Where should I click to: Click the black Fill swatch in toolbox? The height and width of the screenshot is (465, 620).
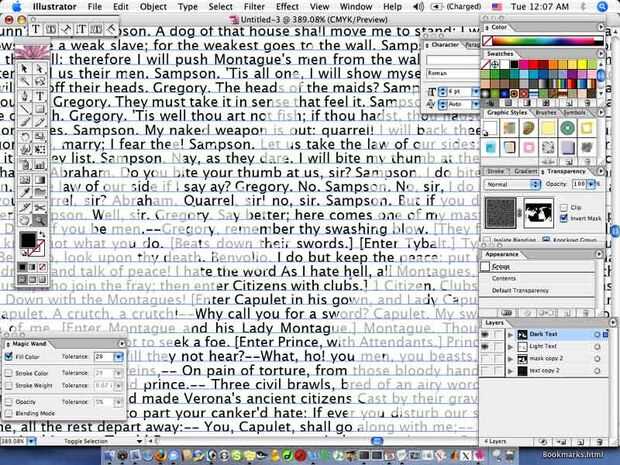pos(28,240)
